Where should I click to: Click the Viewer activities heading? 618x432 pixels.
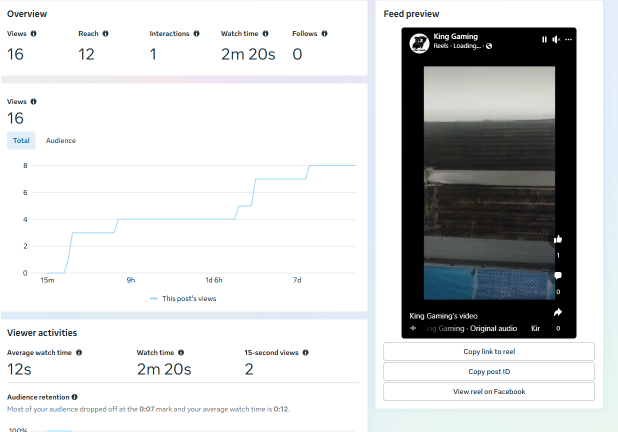click(42, 333)
